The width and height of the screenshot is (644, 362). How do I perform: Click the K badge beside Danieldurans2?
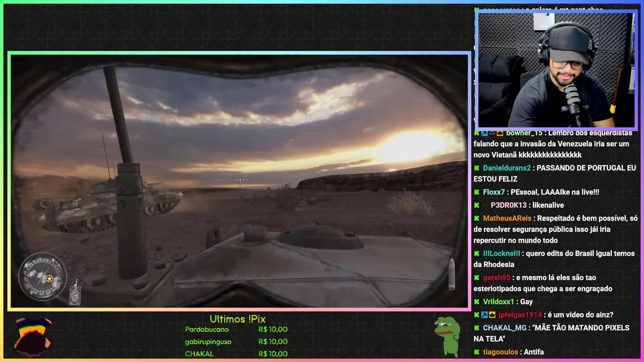[476, 168]
